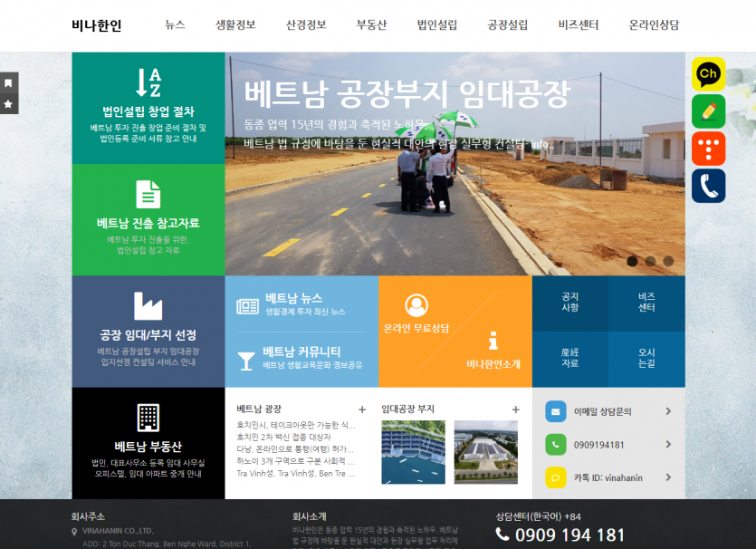
Task: Open the 이메일 상담문의 chevron arrow
Action: pyautogui.click(x=668, y=411)
